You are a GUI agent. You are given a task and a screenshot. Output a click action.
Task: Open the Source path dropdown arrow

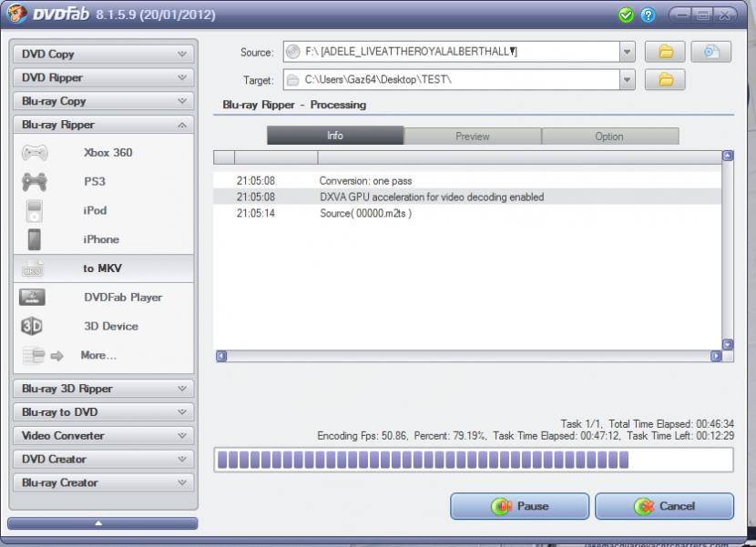pos(627,52)
